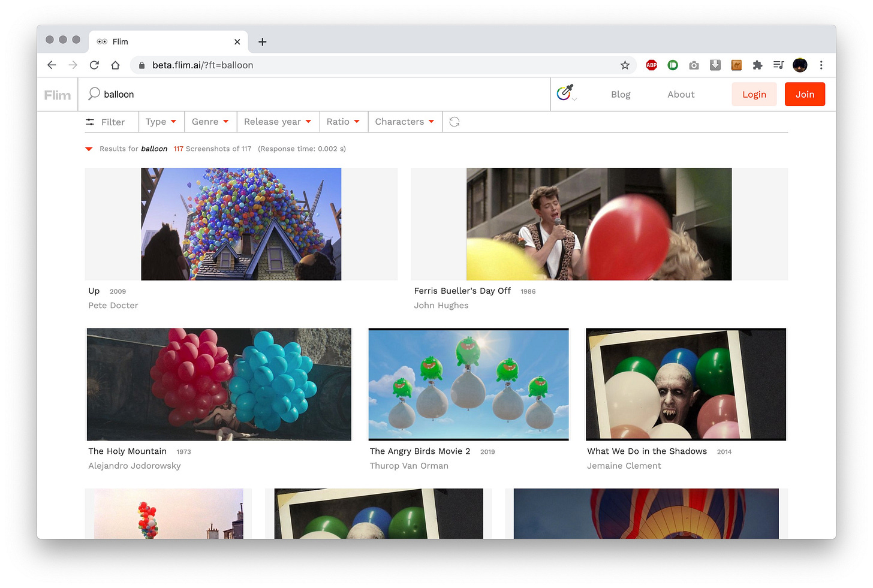Open the Genre dropdown

point(210,122)
